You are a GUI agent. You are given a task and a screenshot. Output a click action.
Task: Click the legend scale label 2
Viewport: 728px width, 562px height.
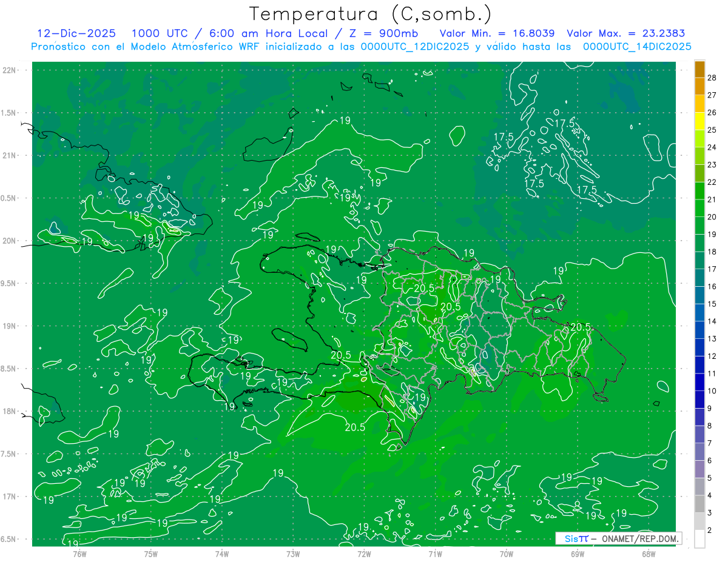710,530
